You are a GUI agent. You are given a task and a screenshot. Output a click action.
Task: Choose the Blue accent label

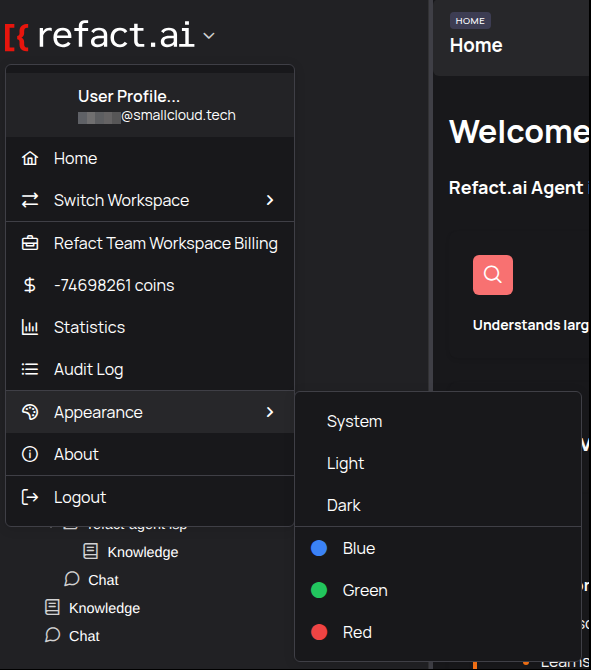pyautogui.click(x=359, y=548)
